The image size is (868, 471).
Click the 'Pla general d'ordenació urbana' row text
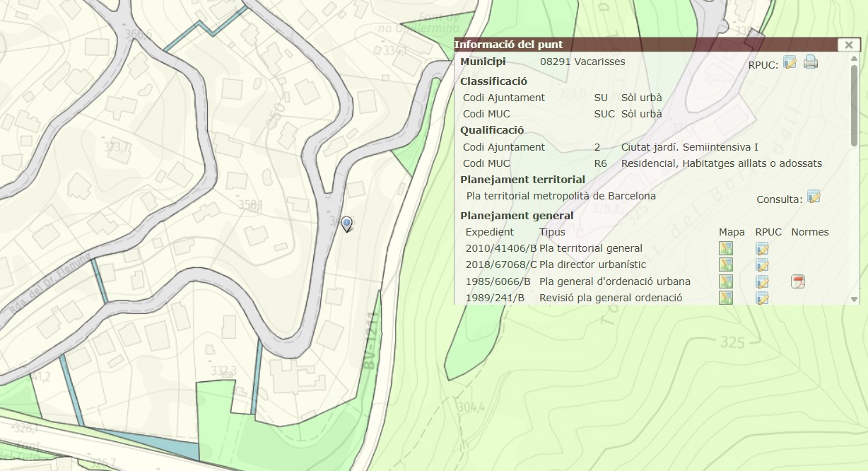615,281
